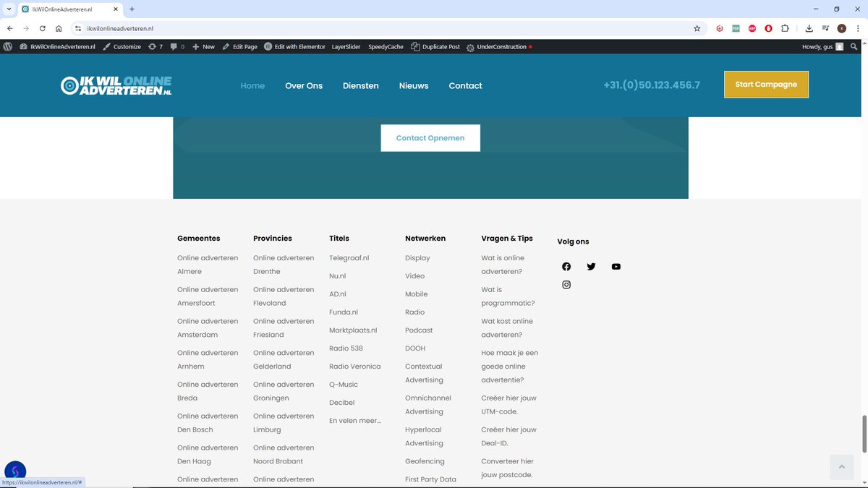868x488 pixels.
Task: Open the comments bubble in admin bar
Action: pyautogui.click(x=177, y=46)
